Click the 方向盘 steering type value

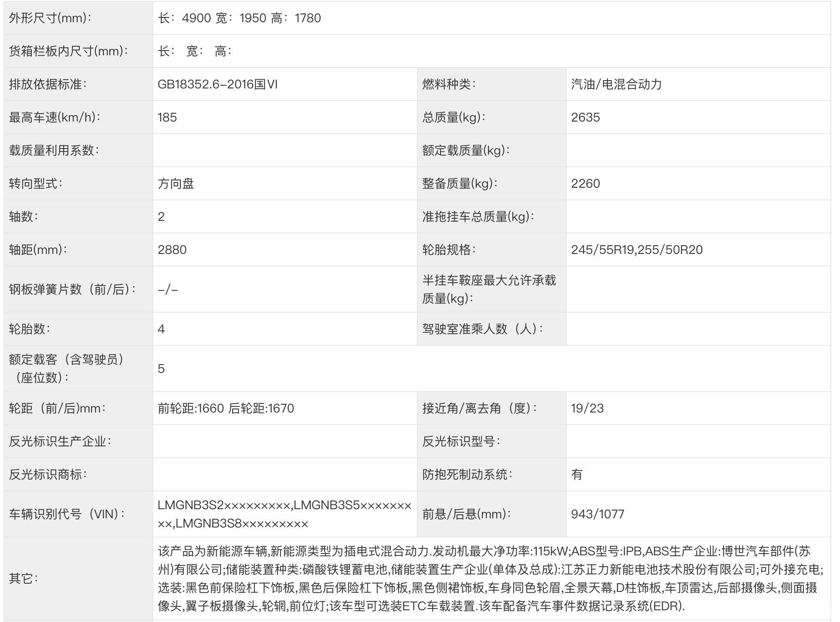[176, 184]
